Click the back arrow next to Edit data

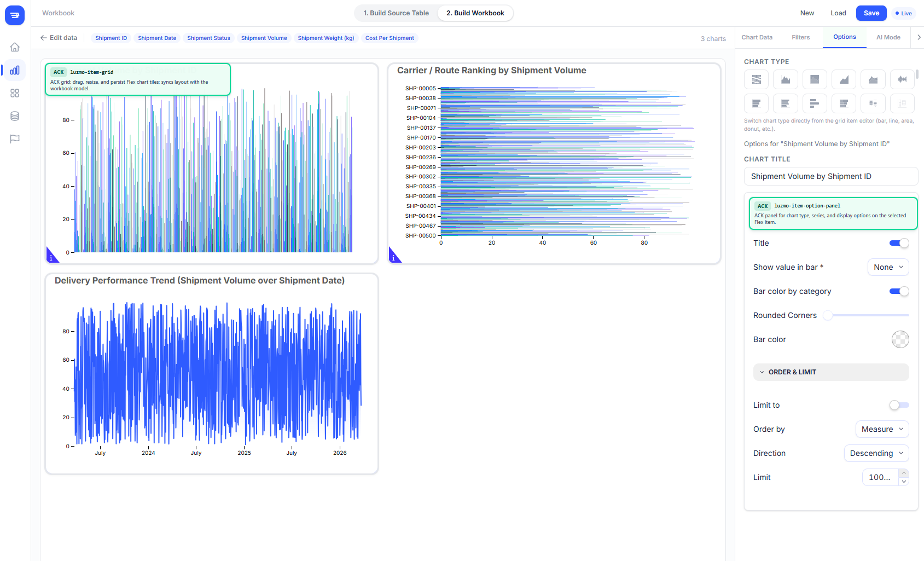point(44,38)
